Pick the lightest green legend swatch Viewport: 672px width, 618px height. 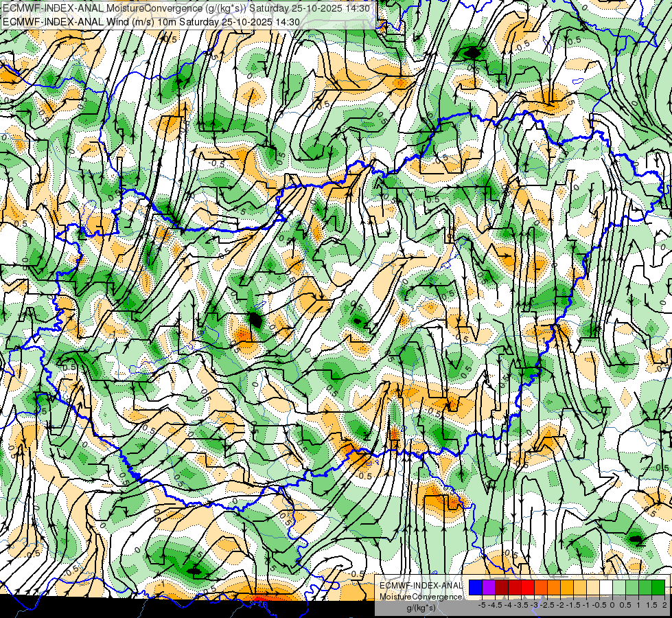click(x=619, y=588)
